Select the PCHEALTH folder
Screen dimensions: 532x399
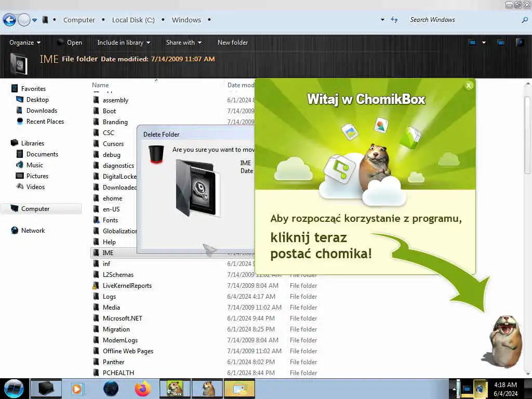(x=118, y=373)
